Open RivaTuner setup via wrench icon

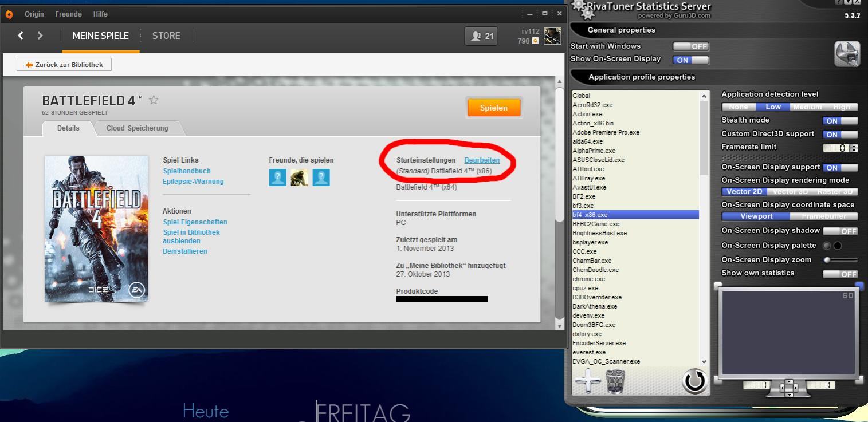(847, 54)
